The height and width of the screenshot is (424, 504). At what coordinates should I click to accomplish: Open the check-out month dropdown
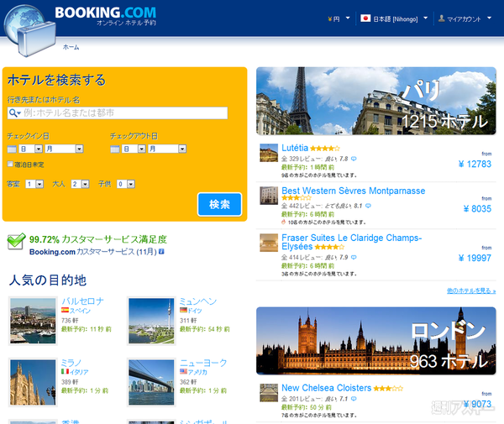(167, 149)
